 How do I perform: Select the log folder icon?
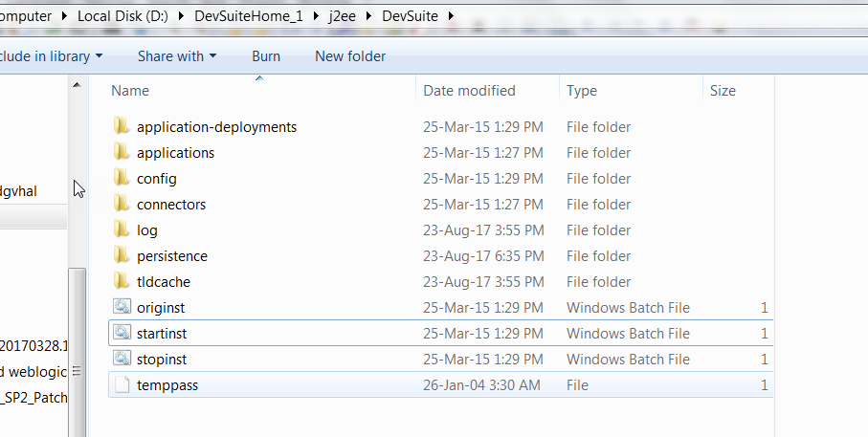pyautogui.click(x=122, y=229)
